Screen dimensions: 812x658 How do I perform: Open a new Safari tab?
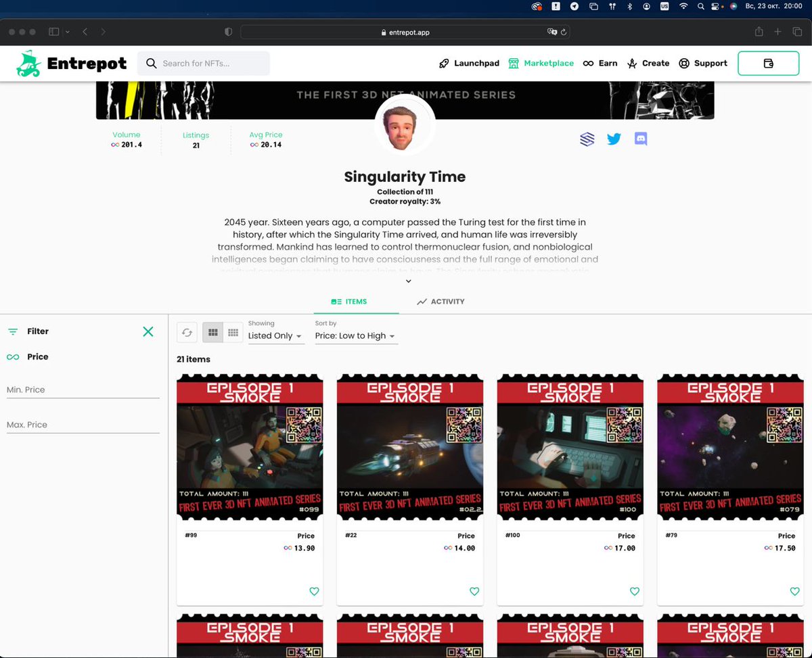point(778,32)
